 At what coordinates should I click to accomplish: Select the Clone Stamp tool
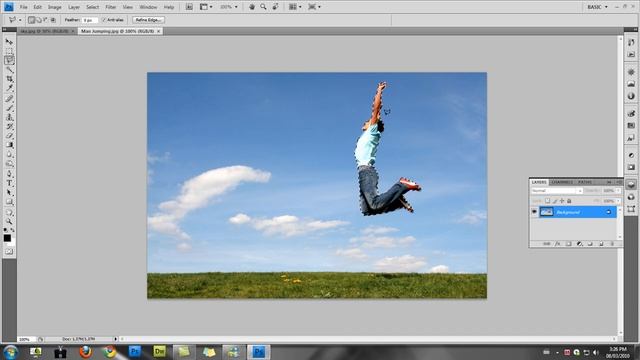click(9, 118)
